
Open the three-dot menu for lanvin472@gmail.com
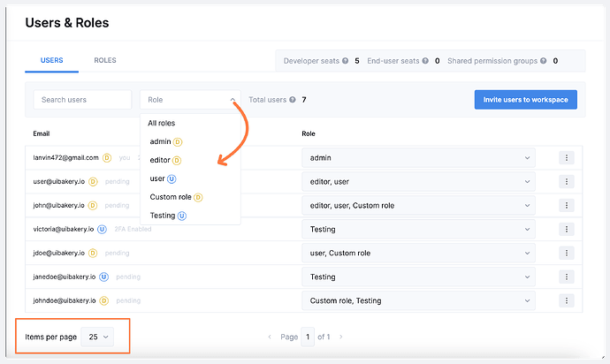tap(567, 157)
